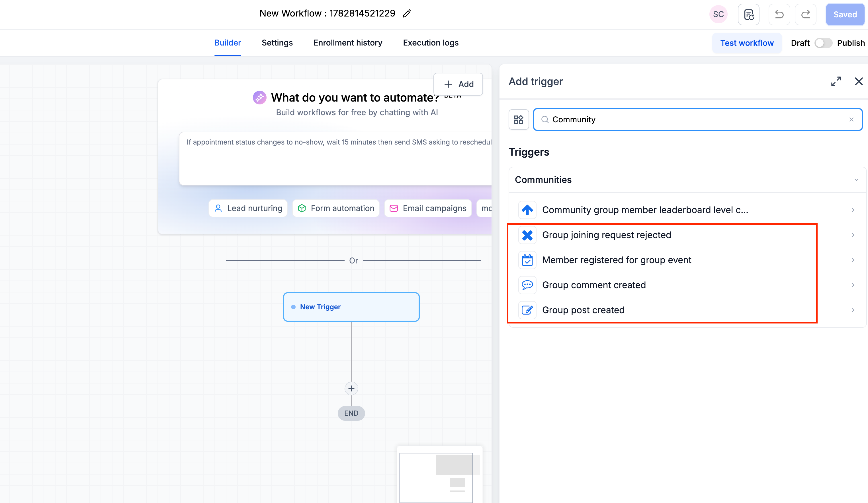Edit the workflow name with the pencil icon
Viewport: 868px width, 503px height.
click(x=407, y=13)
